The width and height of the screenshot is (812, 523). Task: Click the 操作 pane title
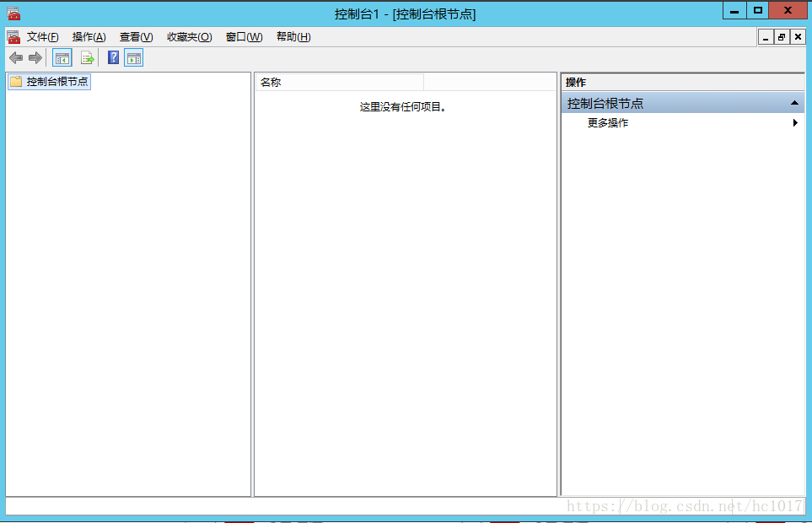576,83
